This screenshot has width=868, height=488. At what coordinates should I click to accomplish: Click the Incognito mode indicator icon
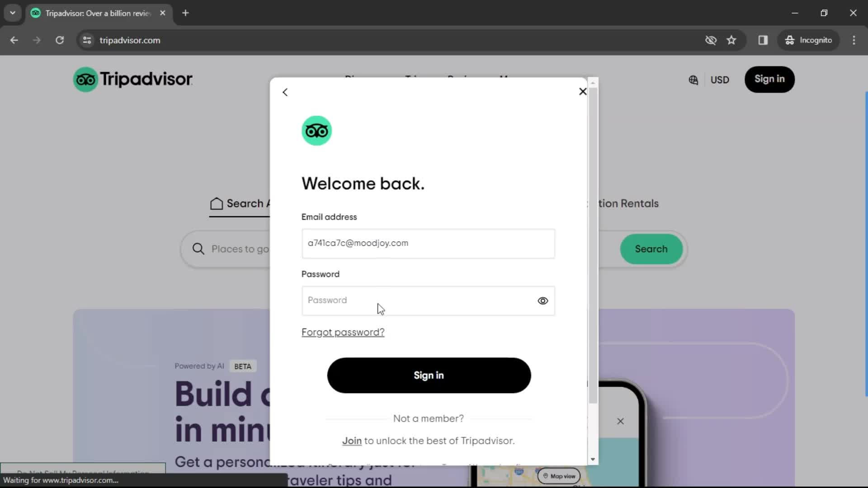(x=791, y=40)
